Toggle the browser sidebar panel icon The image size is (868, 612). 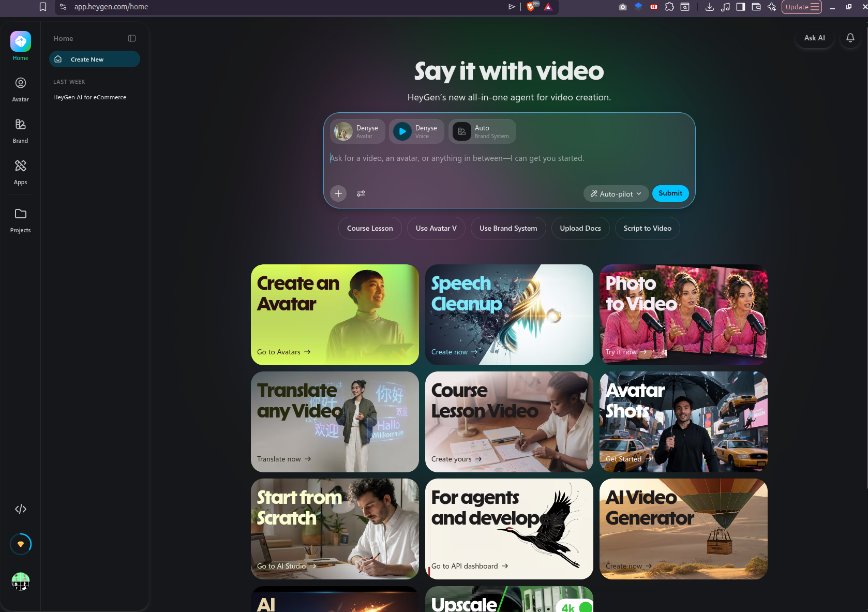pyautogui.click(x=741, y=7)
